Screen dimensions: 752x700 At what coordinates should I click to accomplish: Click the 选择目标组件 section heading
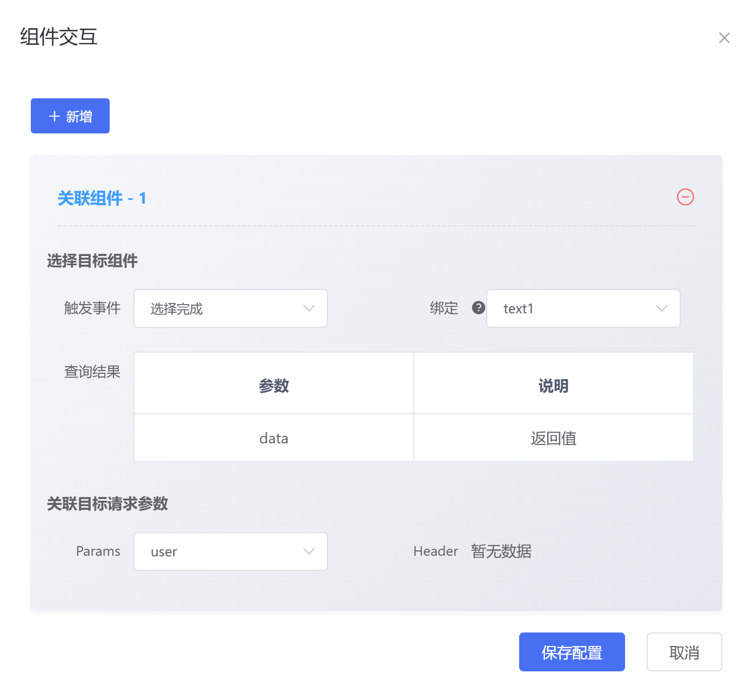tap(92, 261)
